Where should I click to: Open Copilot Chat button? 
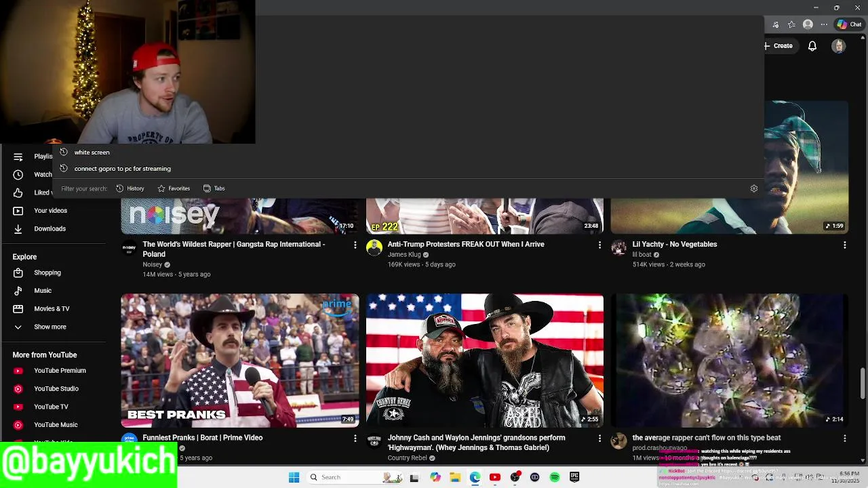849,24
